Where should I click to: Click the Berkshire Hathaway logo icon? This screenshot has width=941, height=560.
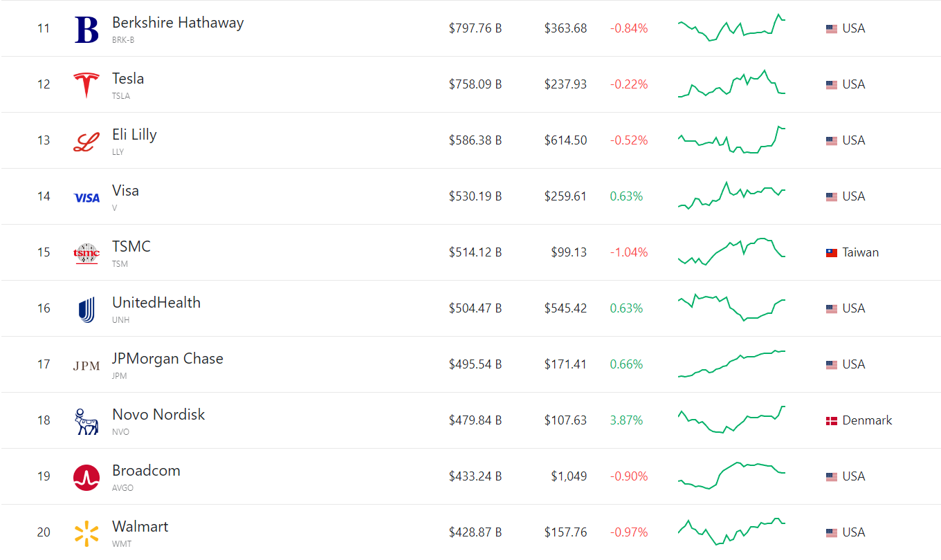pyautogui.click(x=86, y=29)
